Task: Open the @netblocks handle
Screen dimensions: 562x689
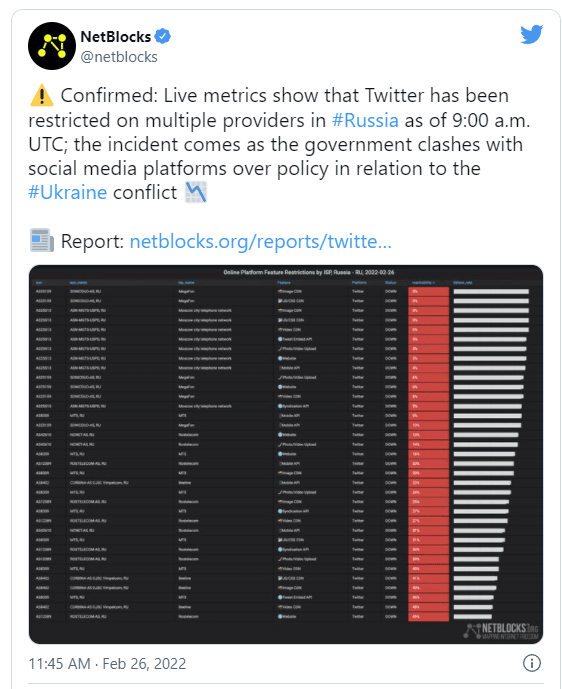Action: point(119,57)
